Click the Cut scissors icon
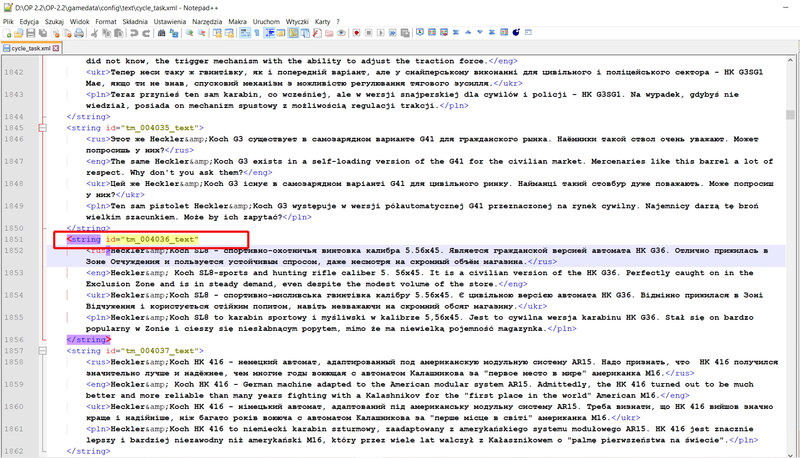The width and height of the screenshot is (800, 458). point(92,33)
